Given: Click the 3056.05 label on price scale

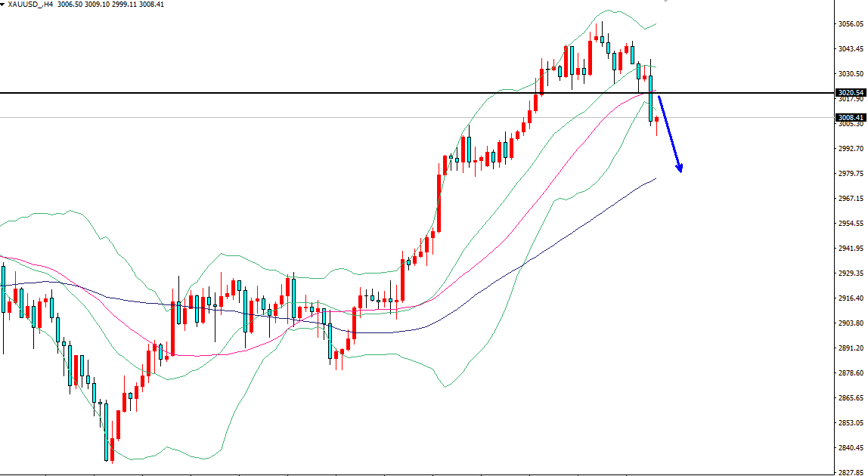Looking at the screenshot, I should 851,24.
